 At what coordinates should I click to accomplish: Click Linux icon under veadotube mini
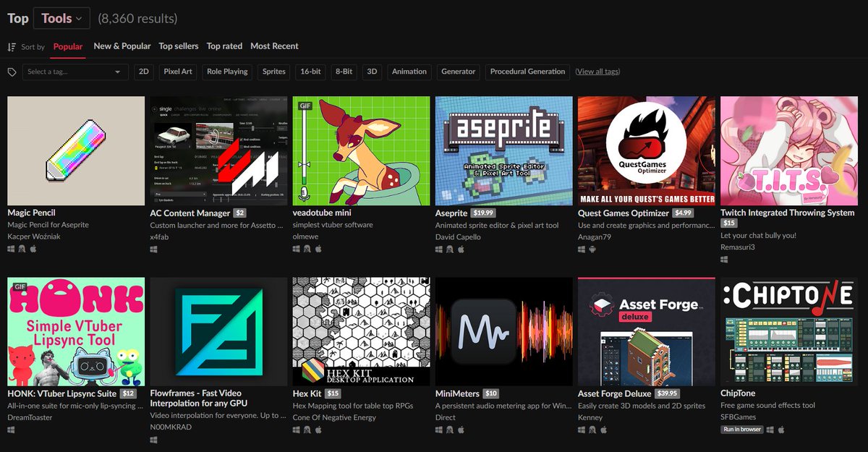click(x=307, y=249)
